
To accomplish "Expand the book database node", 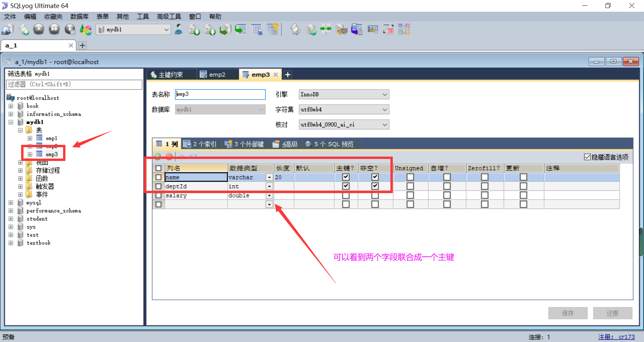I will click(x=11, y=106).
